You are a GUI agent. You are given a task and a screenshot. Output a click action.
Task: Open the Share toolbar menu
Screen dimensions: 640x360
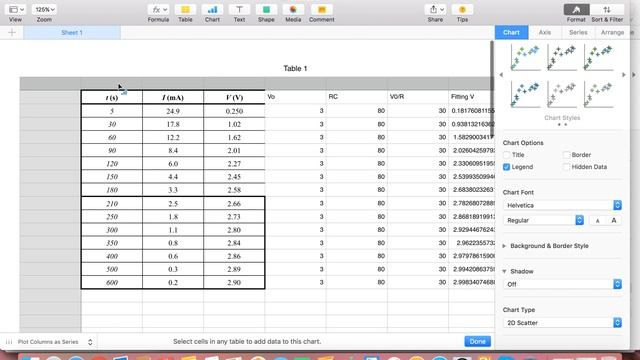[x=436, y=9]
